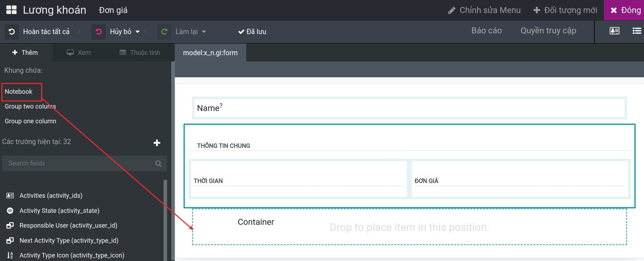Select Group two columns container
Image resolution: width=644 pixels, height=261 pixels.
pos(30,106)
